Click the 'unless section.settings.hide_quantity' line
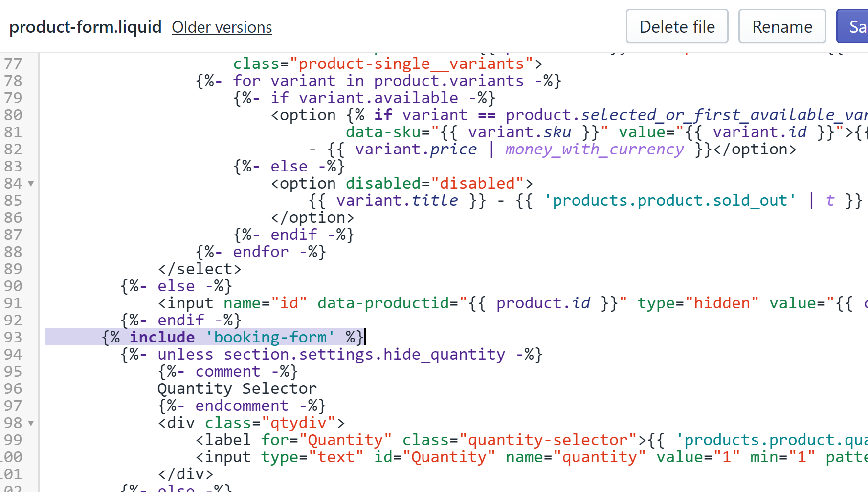868x492 pixels. [331, 354]
